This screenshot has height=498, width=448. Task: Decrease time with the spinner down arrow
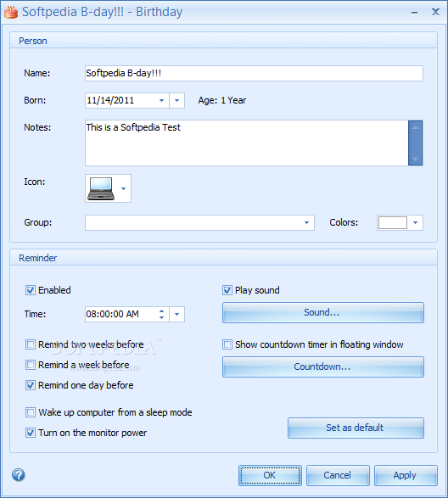(x=162, y=317)
